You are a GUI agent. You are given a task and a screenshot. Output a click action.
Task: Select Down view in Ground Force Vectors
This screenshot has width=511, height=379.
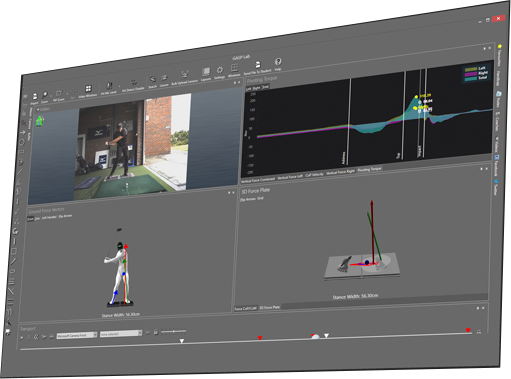[30, 219]
